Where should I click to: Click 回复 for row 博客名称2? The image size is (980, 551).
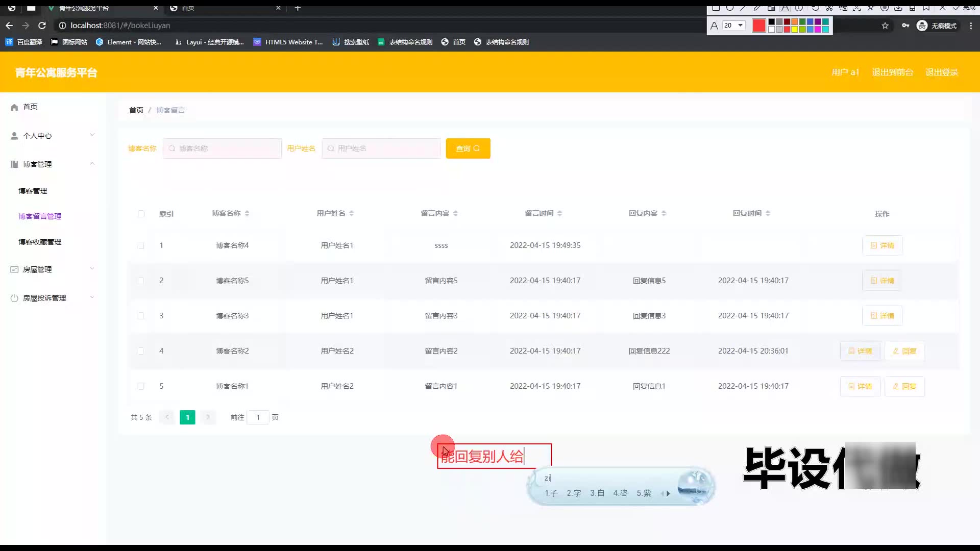click(x=904, y=351)
